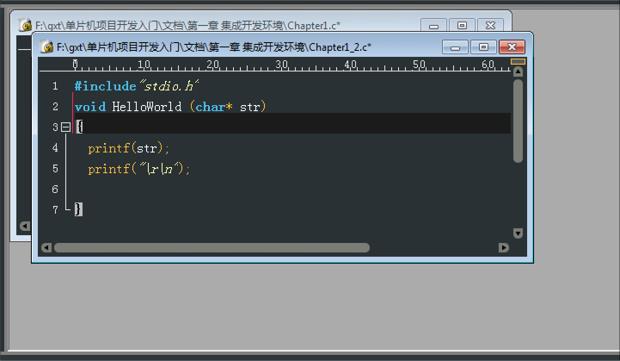The image size is (620, 361).
Task: Click the vertical scrollbar thumb in the editor
Action: [x=518, y=121]
